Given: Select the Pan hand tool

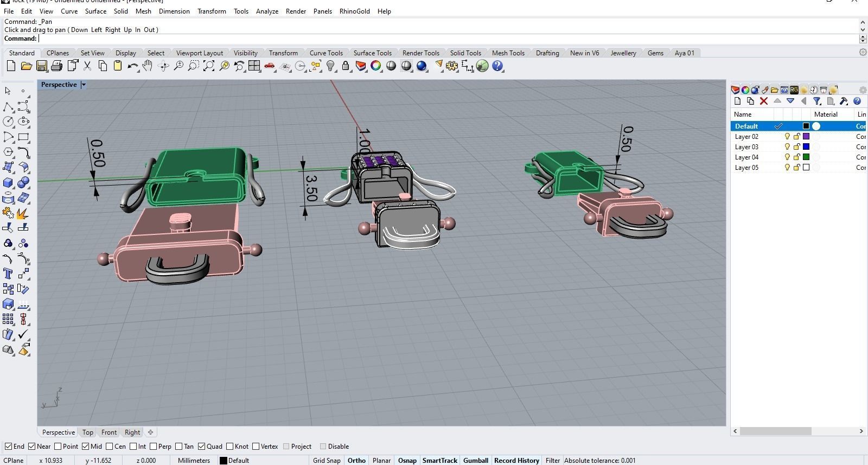Looking at the screenshot, I should click(x=148, y=66).
